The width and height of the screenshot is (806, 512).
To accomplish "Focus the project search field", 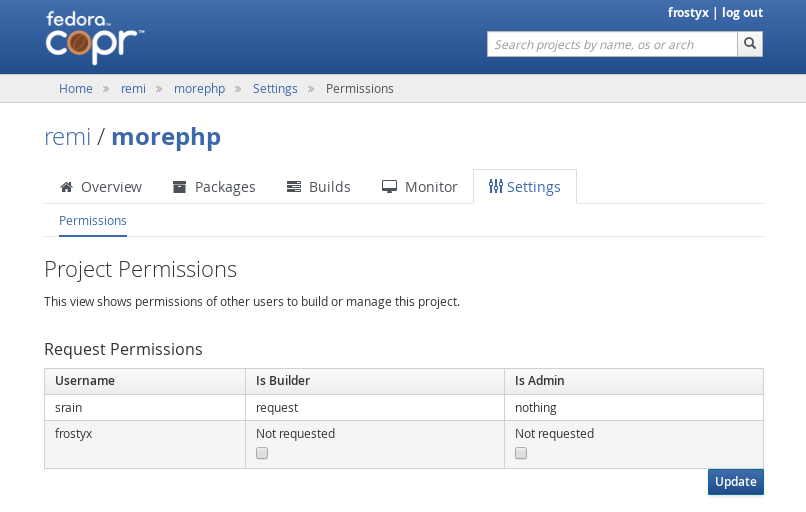I will click(x=612, y=44).
